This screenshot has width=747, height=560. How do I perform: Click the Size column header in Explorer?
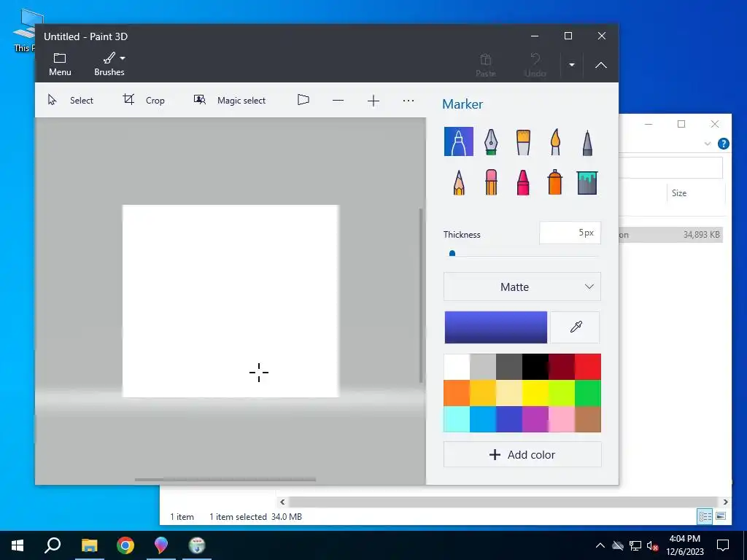pos(679,192)
